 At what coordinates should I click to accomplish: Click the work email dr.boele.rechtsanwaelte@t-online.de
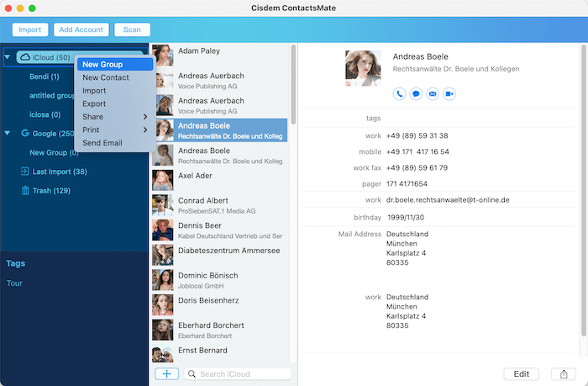click(x=448, y=200)
